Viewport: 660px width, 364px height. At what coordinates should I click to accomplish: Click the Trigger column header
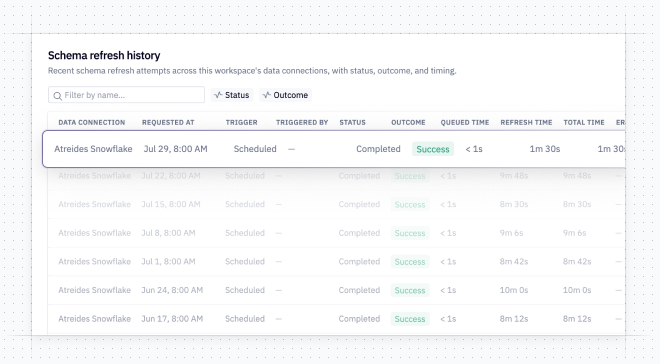[x=241, y=122]
